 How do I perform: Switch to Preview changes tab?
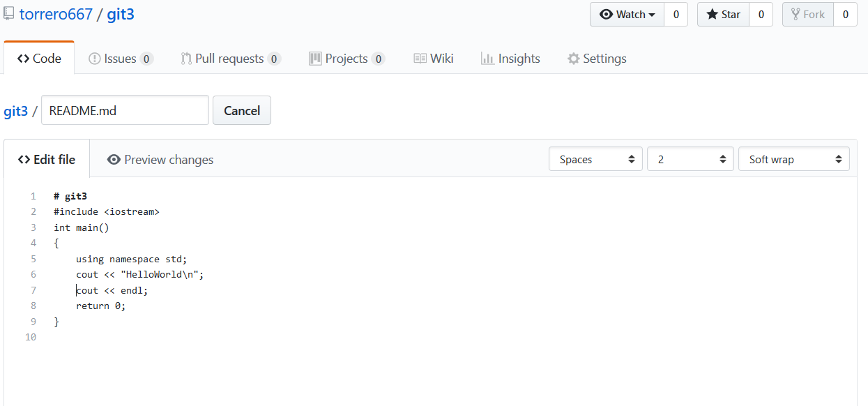(160, 160)
